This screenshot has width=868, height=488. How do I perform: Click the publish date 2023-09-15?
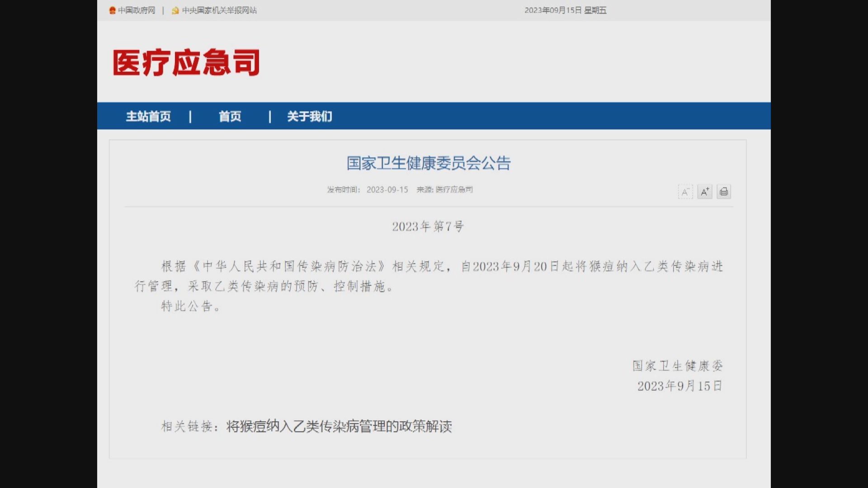point(387,190)
